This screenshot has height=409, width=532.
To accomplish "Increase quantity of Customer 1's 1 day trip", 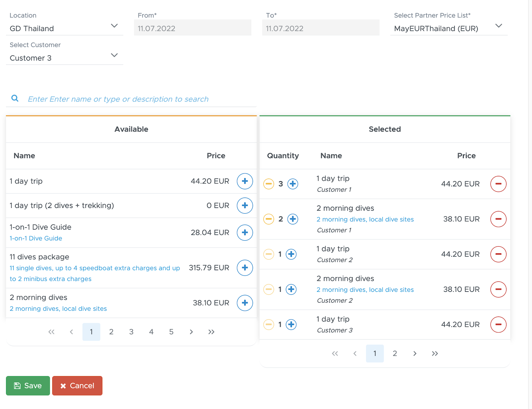I will pos(293,184).
